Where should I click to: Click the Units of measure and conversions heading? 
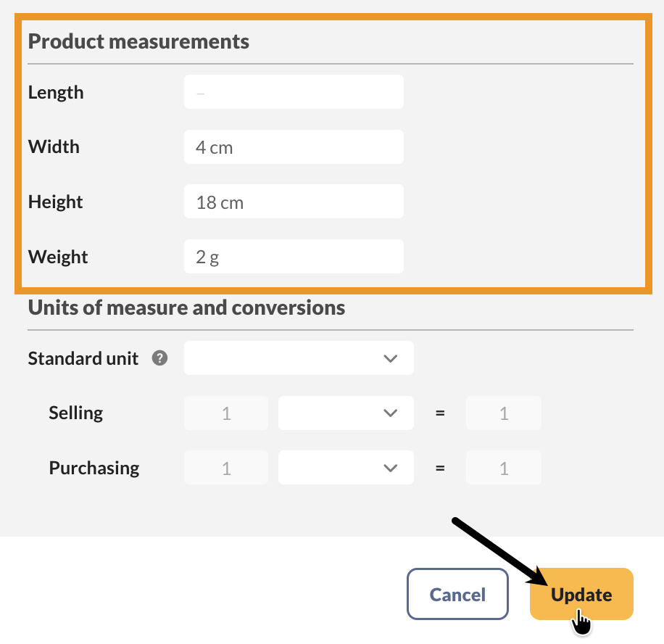pos(186,307)
